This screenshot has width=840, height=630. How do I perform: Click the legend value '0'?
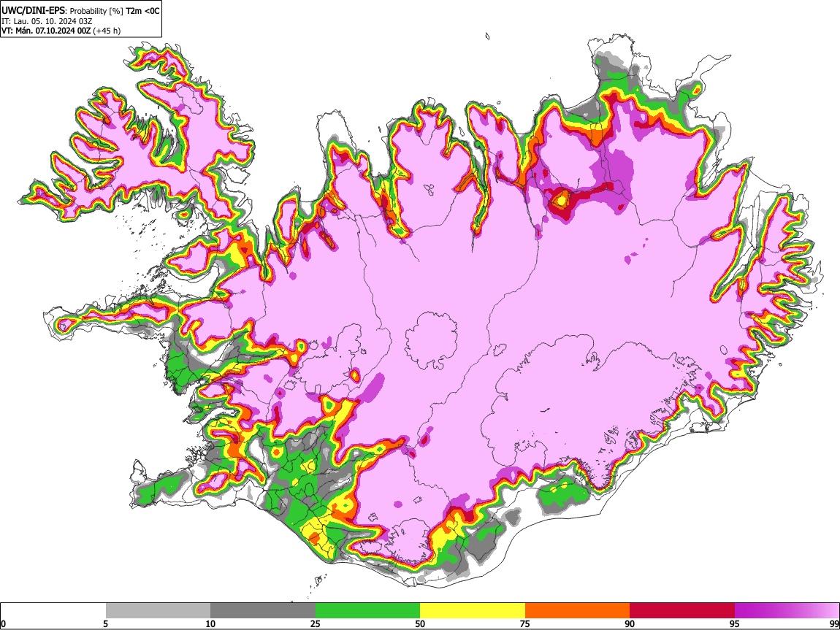tap(3, 623)
